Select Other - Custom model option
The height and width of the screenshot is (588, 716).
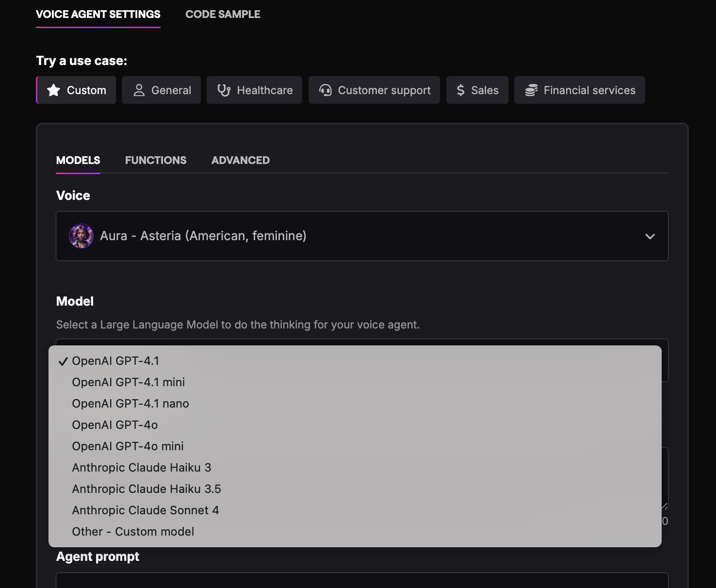(x=133, y=532)
